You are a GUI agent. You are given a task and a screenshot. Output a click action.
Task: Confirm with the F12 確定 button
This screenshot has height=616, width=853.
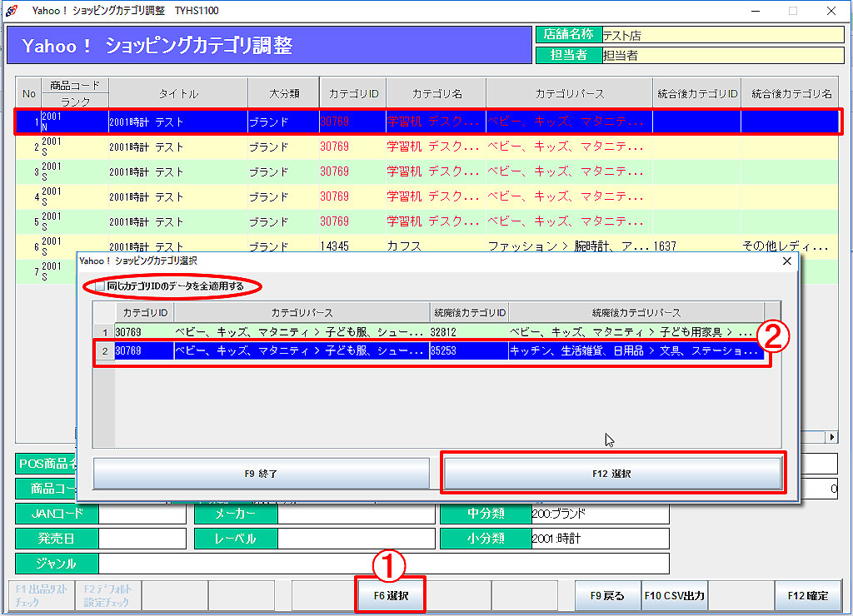coord(807,596)
